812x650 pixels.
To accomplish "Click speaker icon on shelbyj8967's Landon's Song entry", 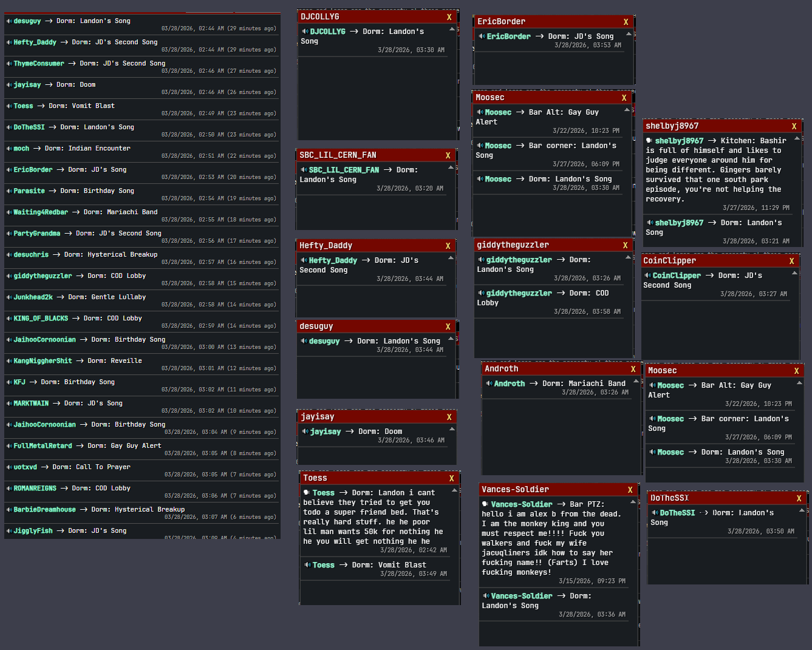I will pos(650,223).
